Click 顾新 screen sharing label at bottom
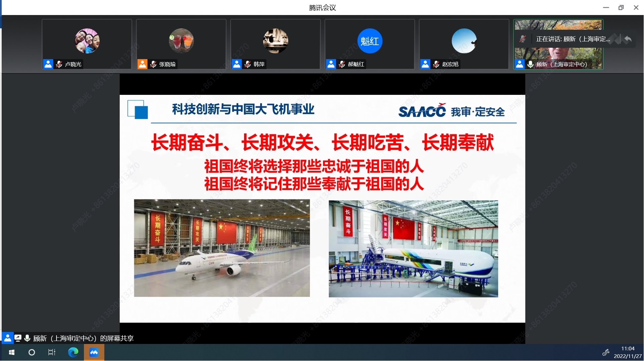 coord(84,338)
